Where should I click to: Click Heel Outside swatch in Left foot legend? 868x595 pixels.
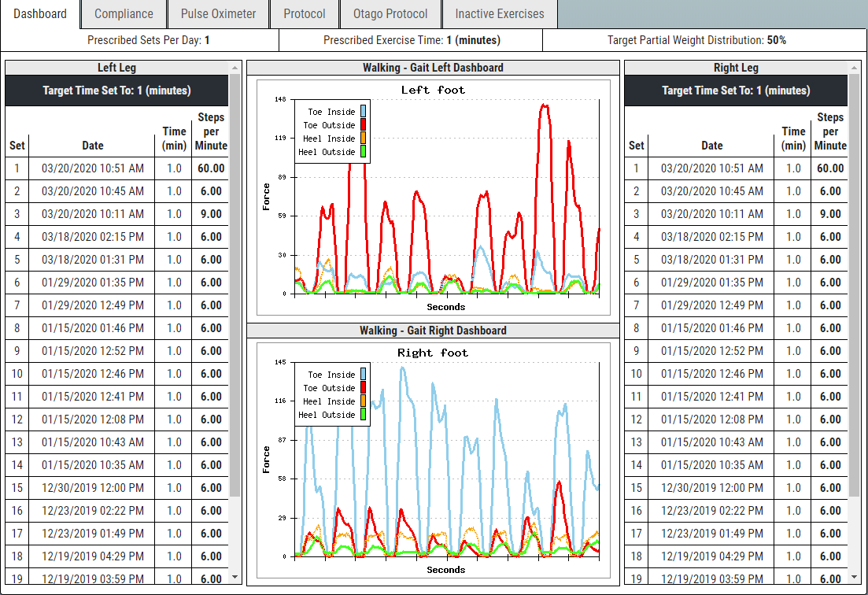point(363,151)
